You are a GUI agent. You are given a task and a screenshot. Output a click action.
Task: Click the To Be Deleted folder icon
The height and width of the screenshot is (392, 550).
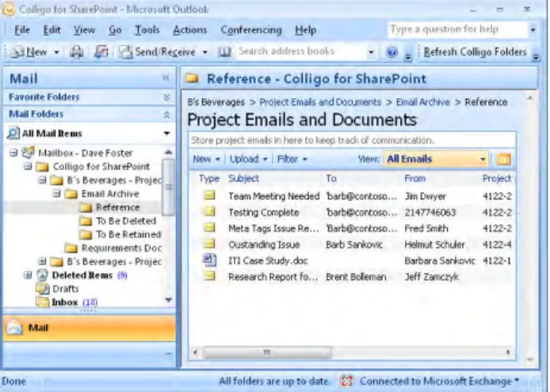86,221
